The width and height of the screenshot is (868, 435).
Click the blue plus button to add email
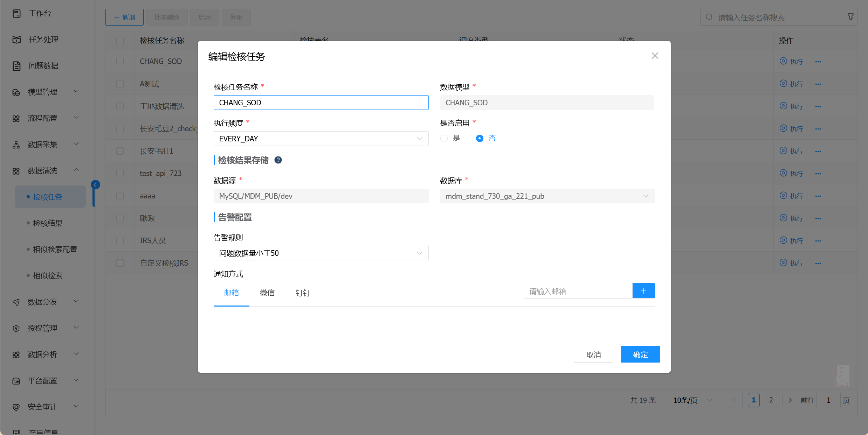[x=643, y=291]
